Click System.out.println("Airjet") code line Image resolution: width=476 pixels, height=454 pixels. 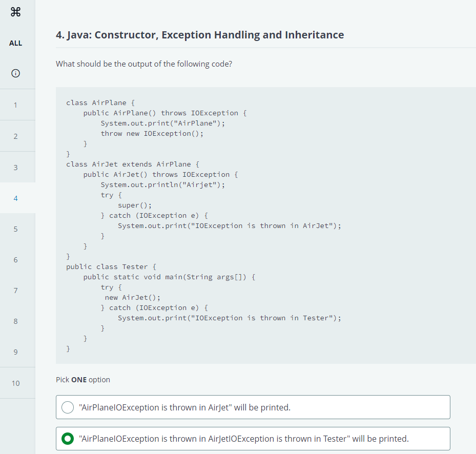pyautogui.click(x=163, y=184)
